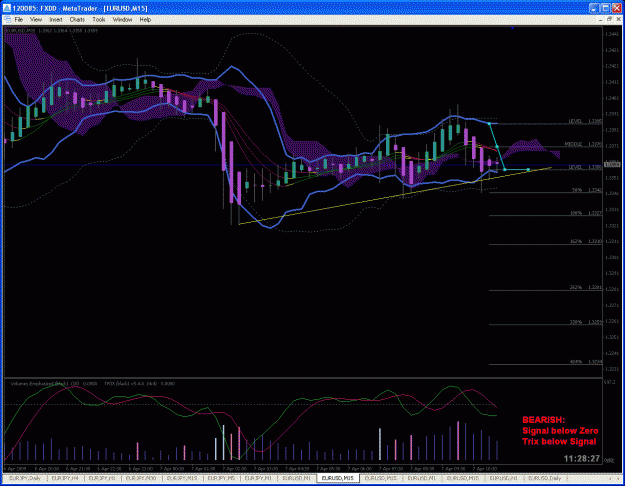Switch to the EURUSD,H1 chart tab
625x486 pixels.
tap(503, 478)
